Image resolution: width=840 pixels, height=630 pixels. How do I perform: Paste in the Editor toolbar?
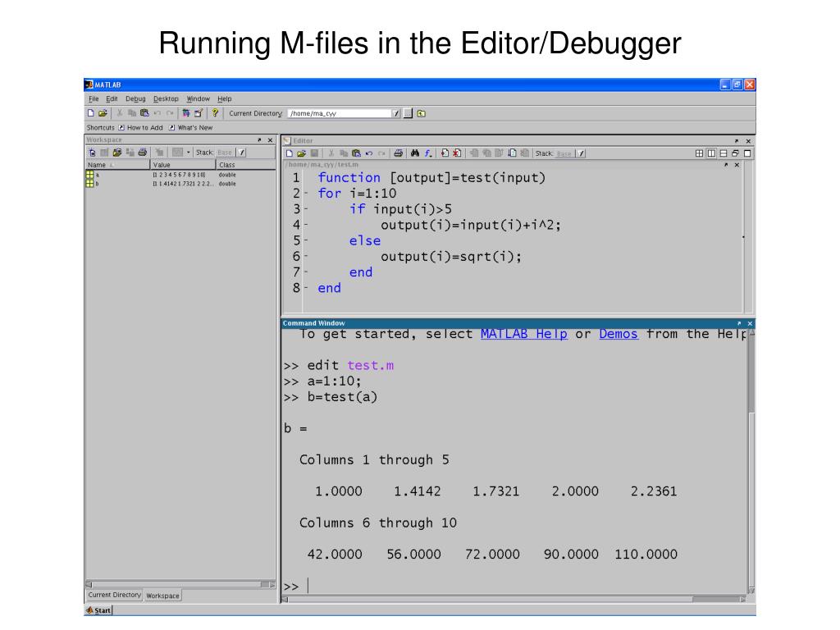click(x=356, y=153)
